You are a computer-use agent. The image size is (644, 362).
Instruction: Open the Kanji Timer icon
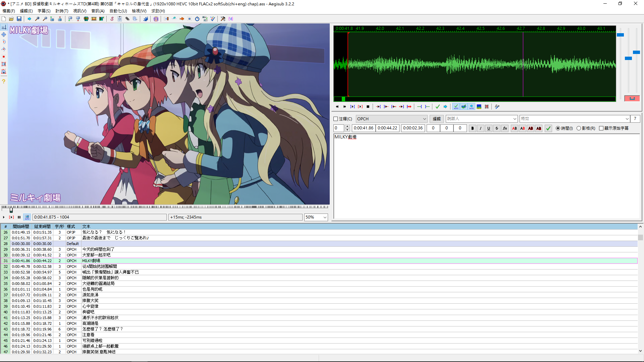(205, 19)
